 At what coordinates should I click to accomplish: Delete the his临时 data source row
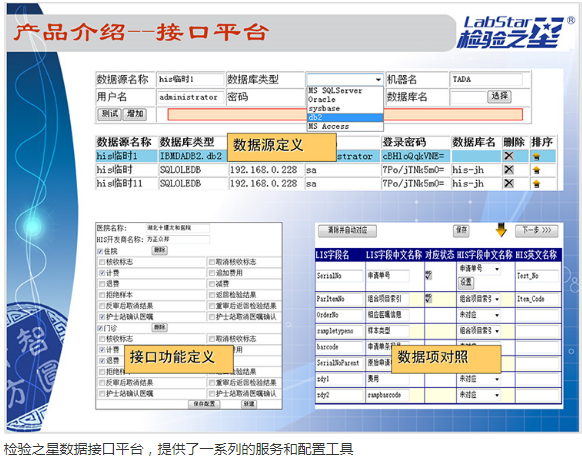pos(509,170)
